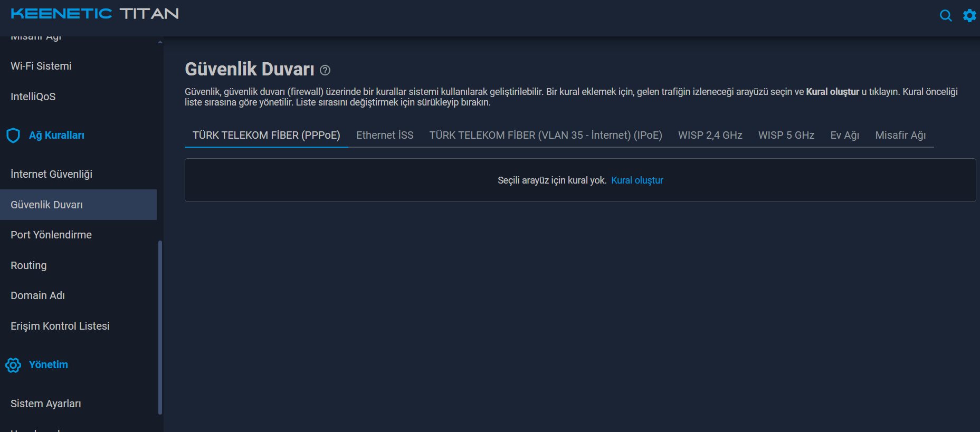The image size is (980, 432).
Task: Click the Yönetim section heading
Action: (x=49, y=365)
